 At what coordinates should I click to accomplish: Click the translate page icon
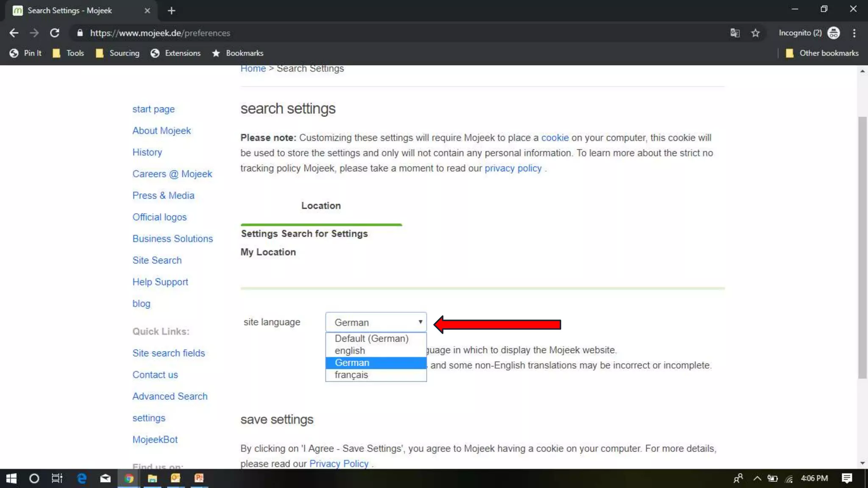(x=735, y=33)
